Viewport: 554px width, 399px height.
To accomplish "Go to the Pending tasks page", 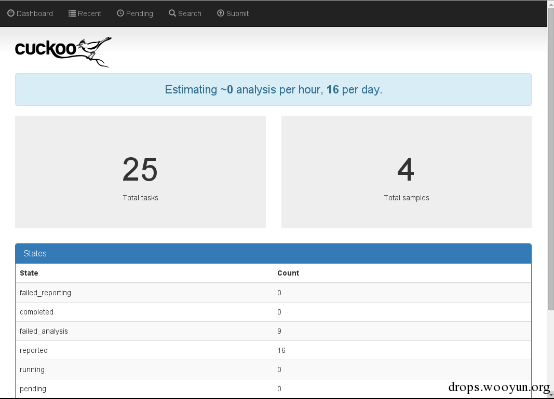I will click(135, 13).
